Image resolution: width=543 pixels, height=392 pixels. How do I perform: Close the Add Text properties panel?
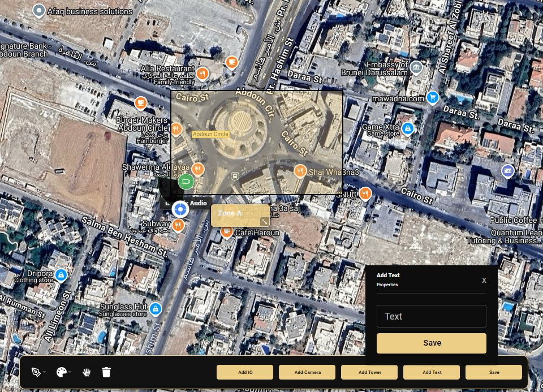[484, 281]
